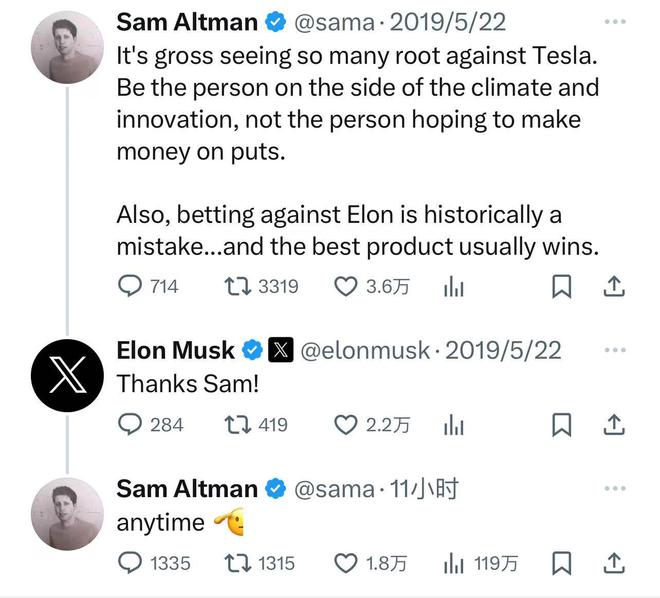The height and width of the screenshot is (598, 660).
Task: Open more options on 'anytime' tweet
Action: (x=615, y=488)
